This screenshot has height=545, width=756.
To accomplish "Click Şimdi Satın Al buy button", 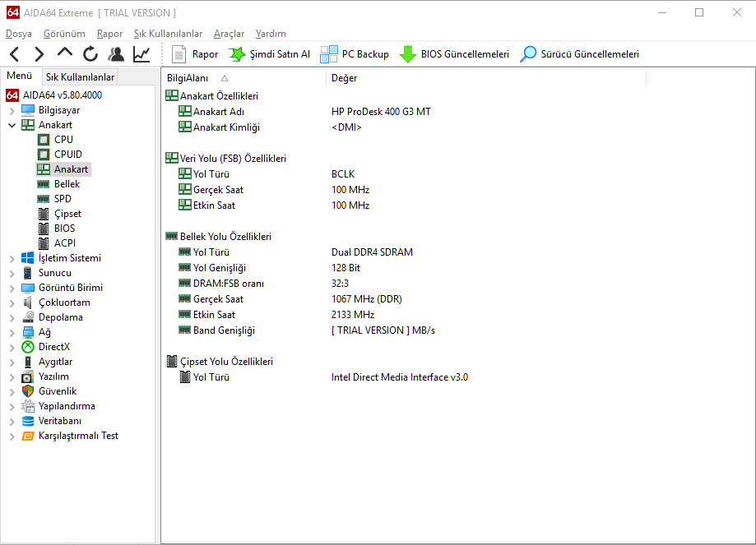I will [269, 54].
